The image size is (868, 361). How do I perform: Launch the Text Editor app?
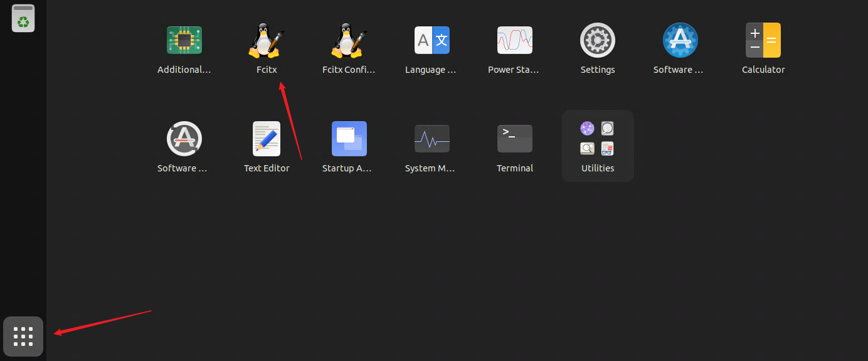coord(267,139)
